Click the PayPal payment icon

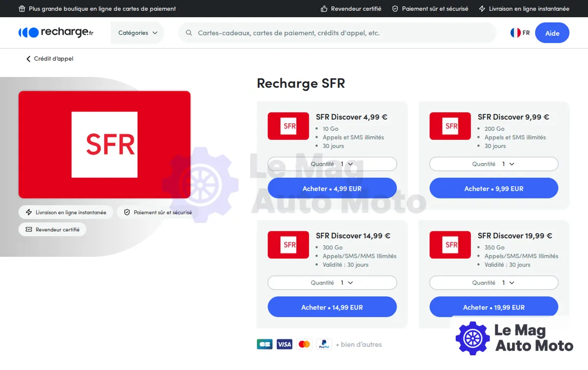point(324,345)
